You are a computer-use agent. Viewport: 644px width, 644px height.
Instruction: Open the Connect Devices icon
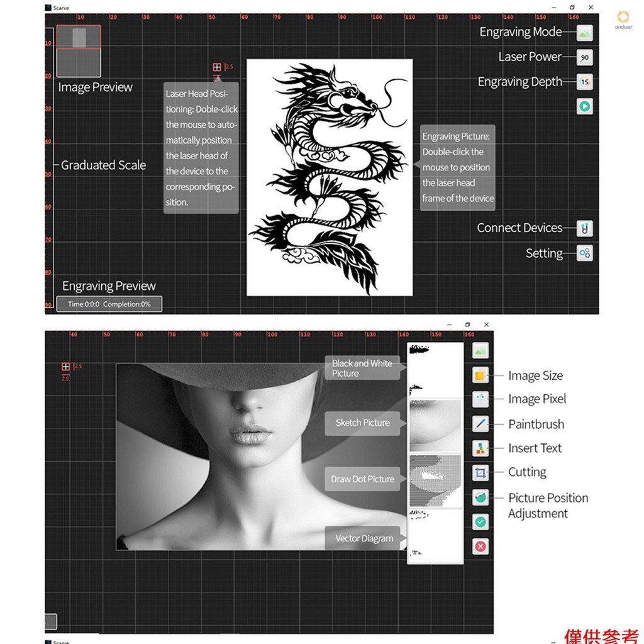pyautogui.click(x=584, y=228)
